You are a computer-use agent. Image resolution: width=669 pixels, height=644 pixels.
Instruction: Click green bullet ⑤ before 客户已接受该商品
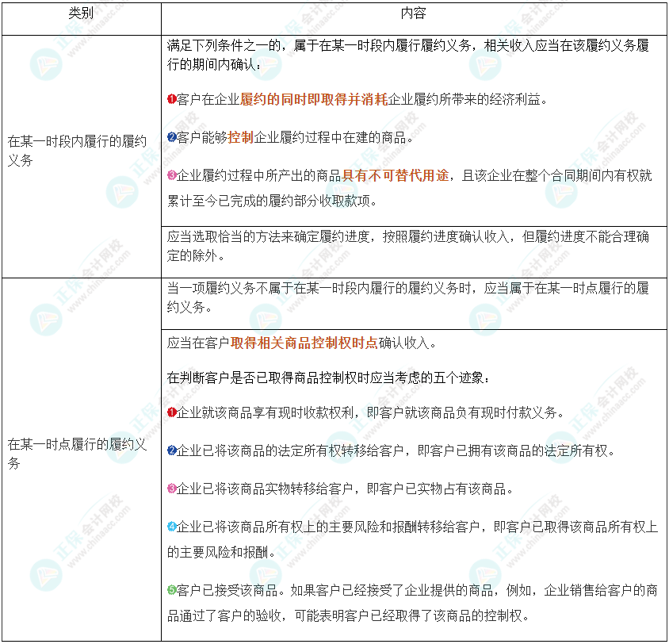(x=171, y=590)
